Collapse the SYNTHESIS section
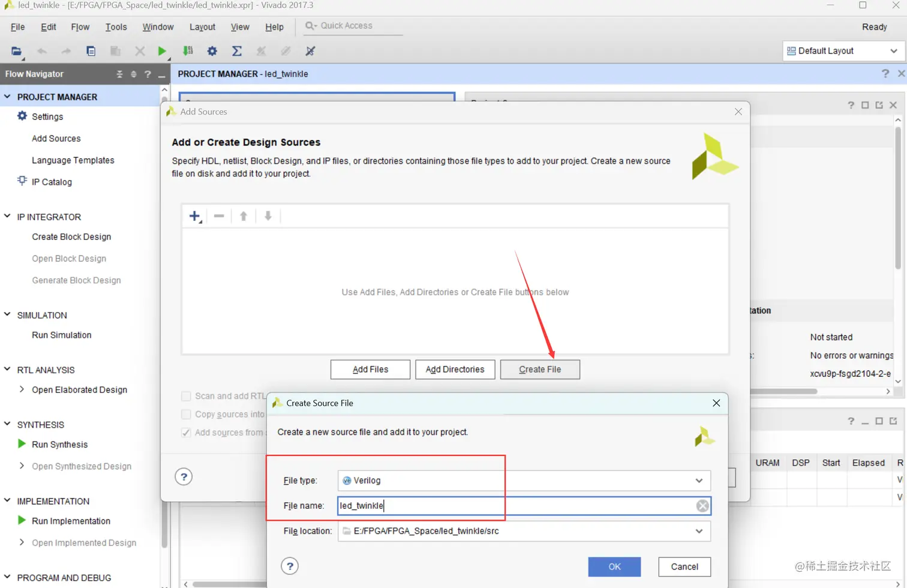The width and height of the screenshot is (907, 588). (7, 424)
